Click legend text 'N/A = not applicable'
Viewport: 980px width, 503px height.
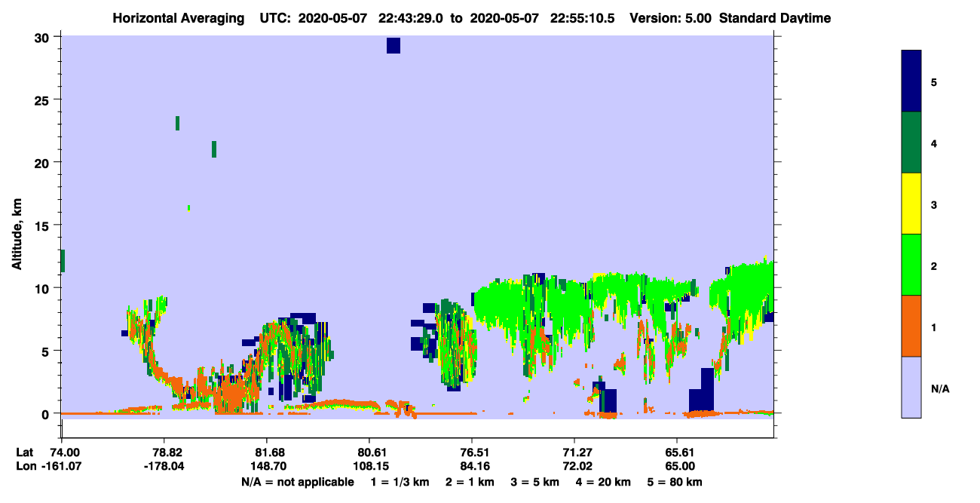297,482
